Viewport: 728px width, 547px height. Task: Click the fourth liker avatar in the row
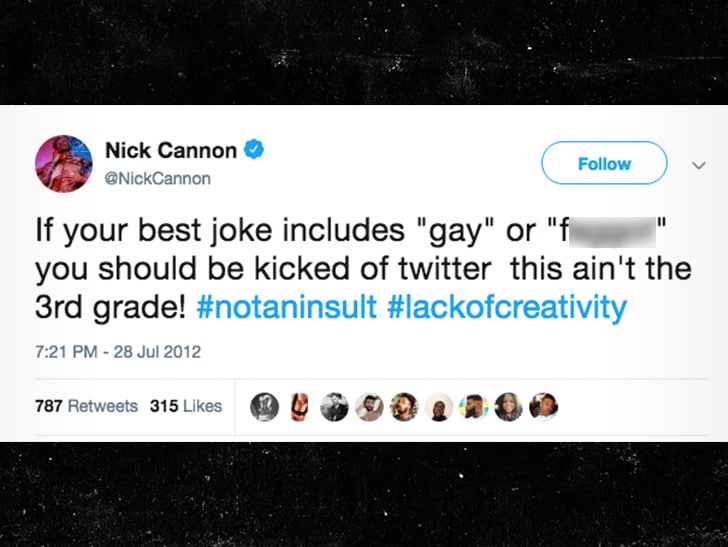(x=369, y=406)
